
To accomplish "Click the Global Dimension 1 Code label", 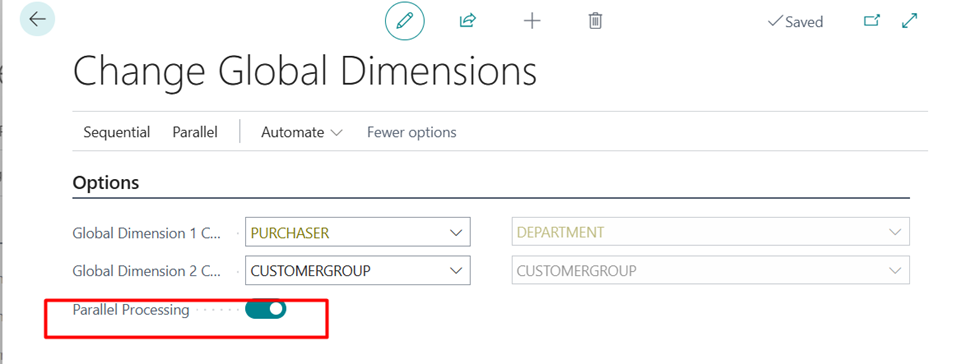I will (147, 233).
